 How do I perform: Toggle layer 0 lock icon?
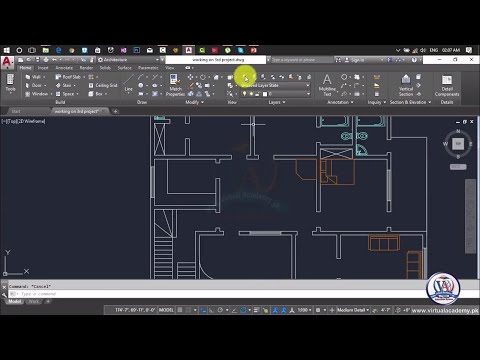(257, 94)
